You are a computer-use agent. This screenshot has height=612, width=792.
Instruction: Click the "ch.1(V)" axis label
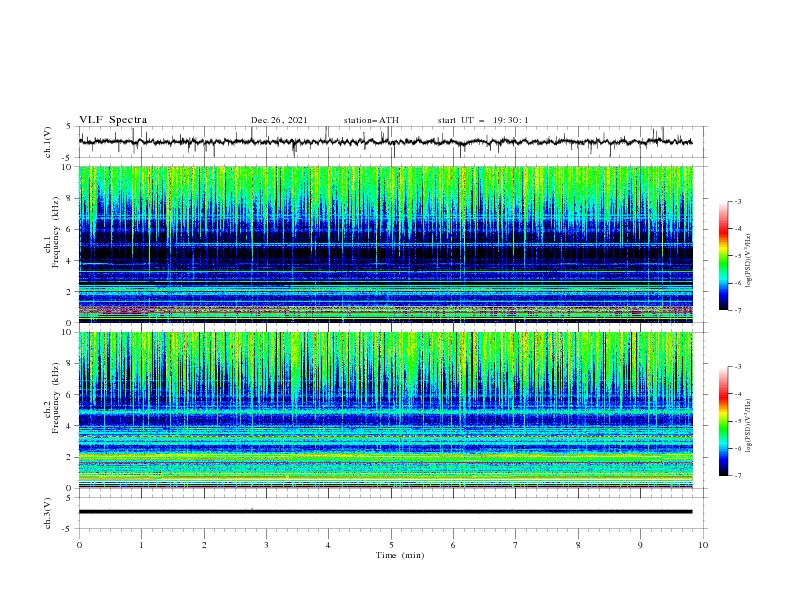[x=48, y=142]
